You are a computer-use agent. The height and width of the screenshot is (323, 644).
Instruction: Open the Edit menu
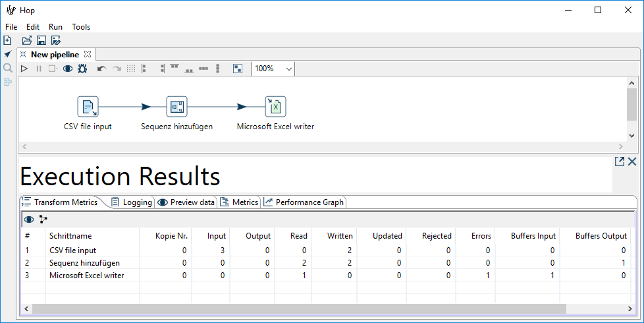33,27
